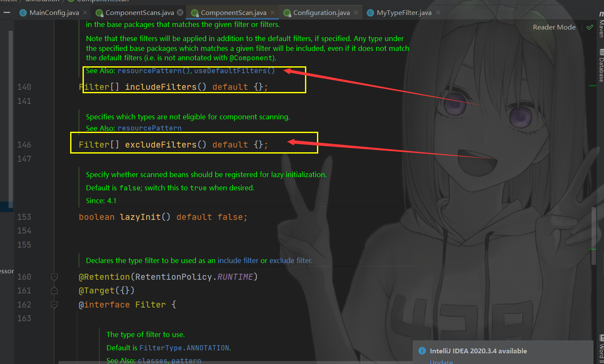Open the MyTypeFilter.java tab

pos(404,13)
